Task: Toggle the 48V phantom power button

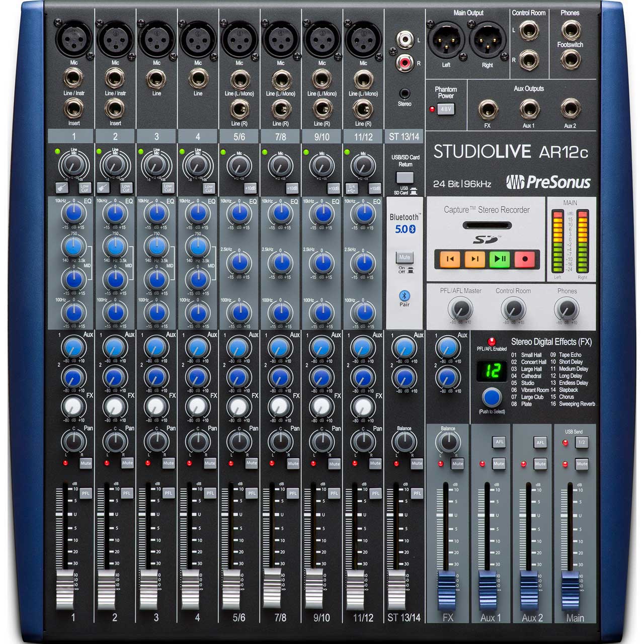Action: pyautogui.click(x=446, y=109)
